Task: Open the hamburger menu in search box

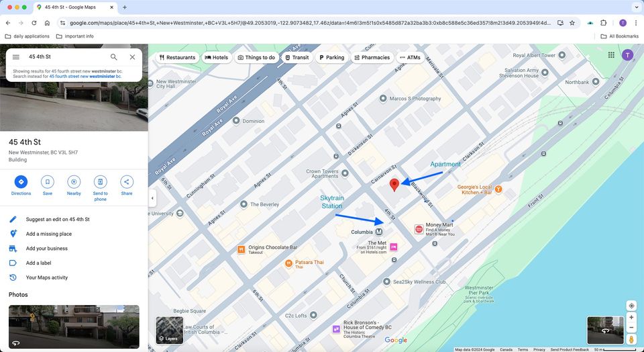Action: (x=16, y=56)
